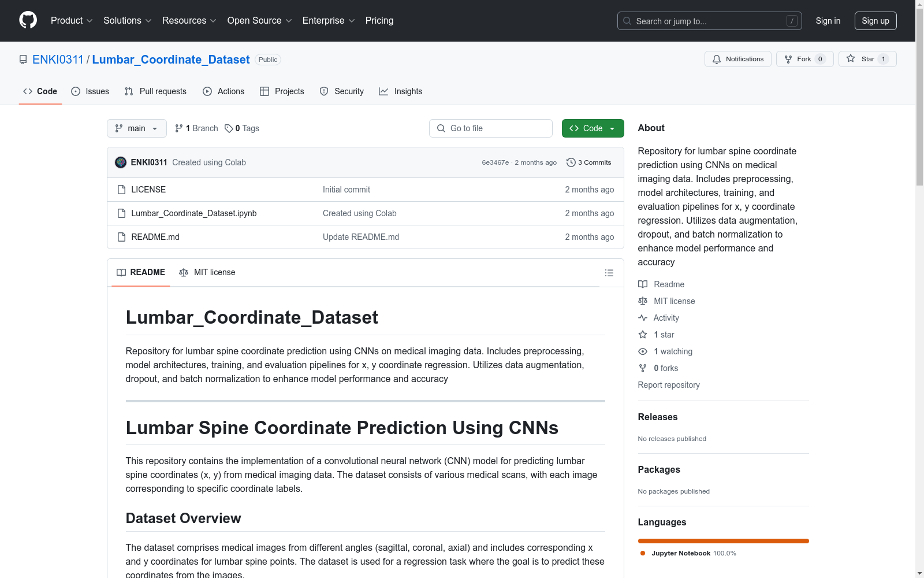Viewport: 924px width, 578px height.
Task: Open the Update README.md commit link
Action: (361, 237)
